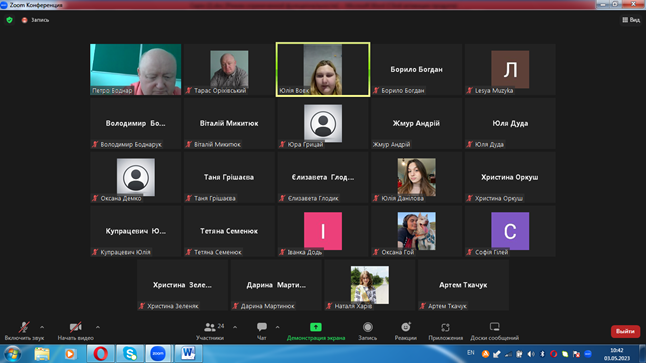Image resolution: width=647 pixels, height=364 pixels.
Task: Select Тетяна Семенюк participant tile
Action: pyautogui.click(x=229, y=231)
